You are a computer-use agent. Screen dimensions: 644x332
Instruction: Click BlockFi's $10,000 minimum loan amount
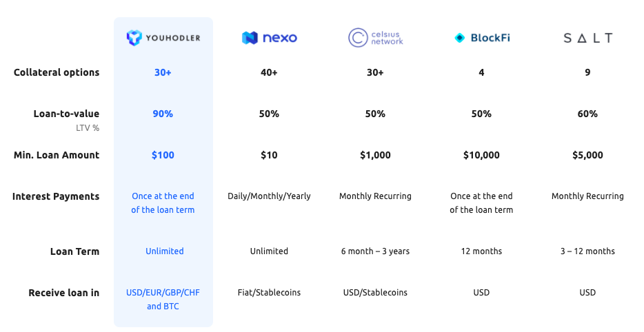click(481, 155)
